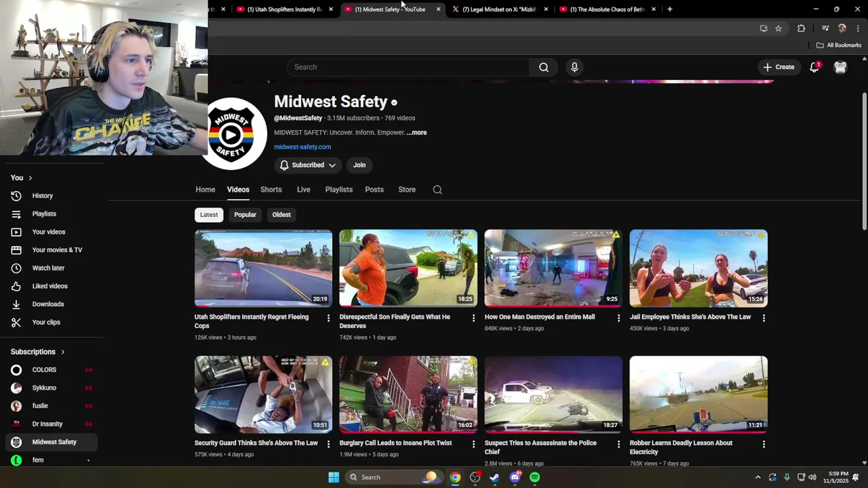This screenshot has width=868, height=488.
Task: Open Chrome extensions puzzle icon
Action: tap(802, 28)
